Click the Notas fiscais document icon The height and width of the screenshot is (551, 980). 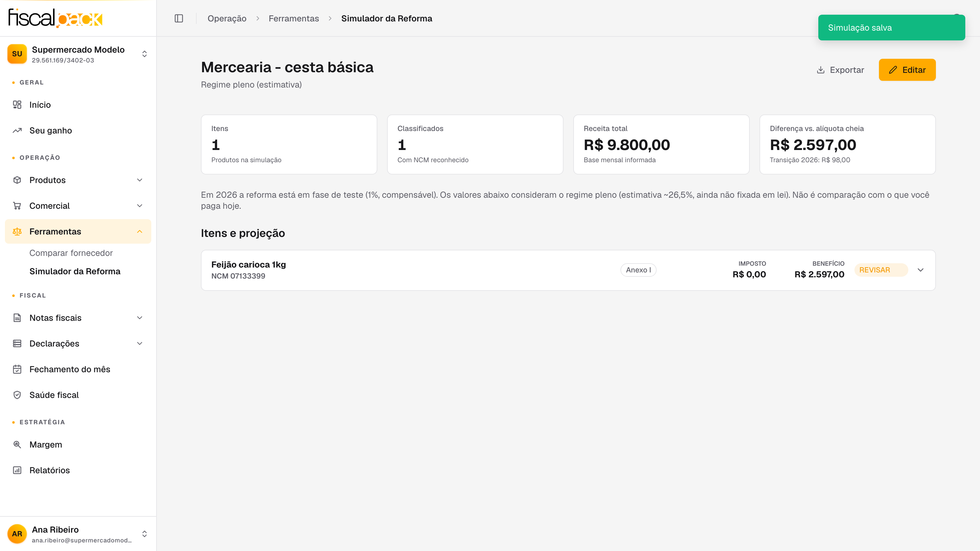(x=17, y=318)
